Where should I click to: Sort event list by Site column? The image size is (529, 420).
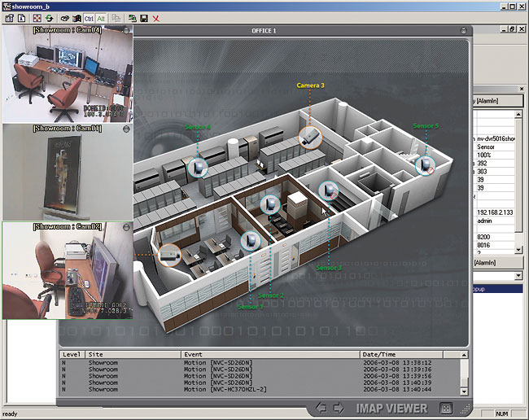133,355
